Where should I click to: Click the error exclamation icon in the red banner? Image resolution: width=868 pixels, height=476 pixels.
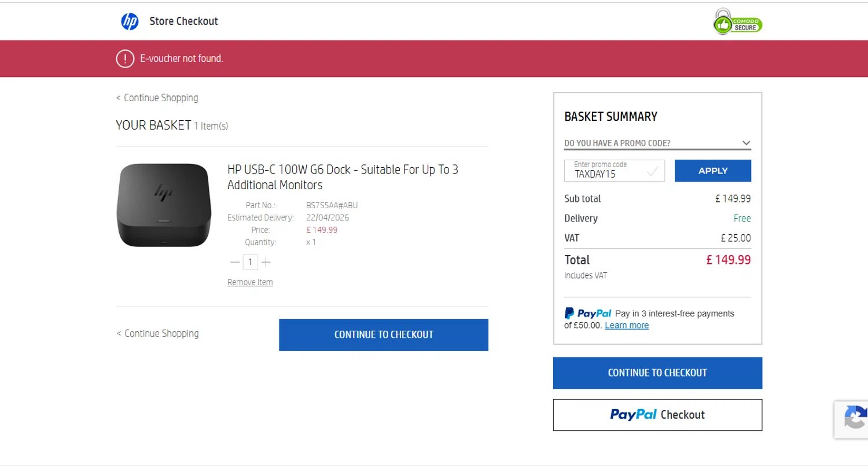[125, 58]
